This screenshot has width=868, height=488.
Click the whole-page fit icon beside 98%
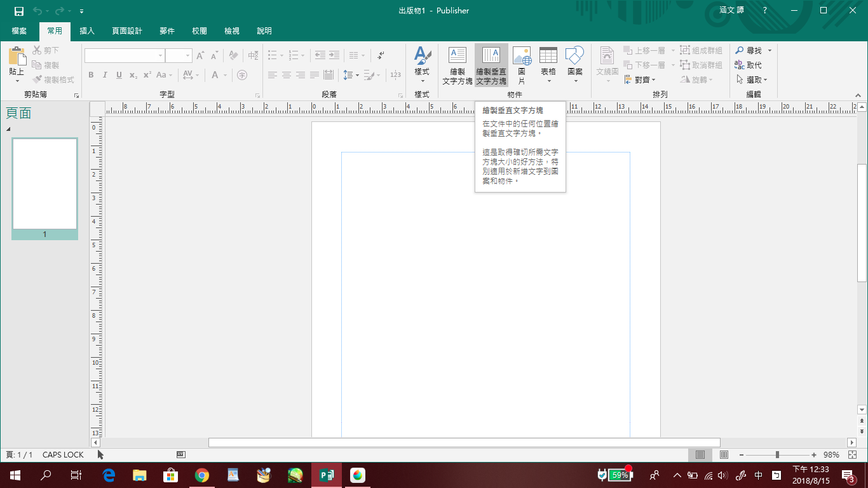(x=852, y=455)
